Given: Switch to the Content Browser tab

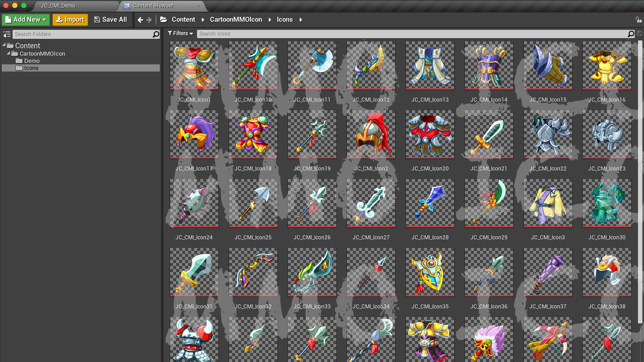Looking at the screenshot, I should click(x=153, y=6).
